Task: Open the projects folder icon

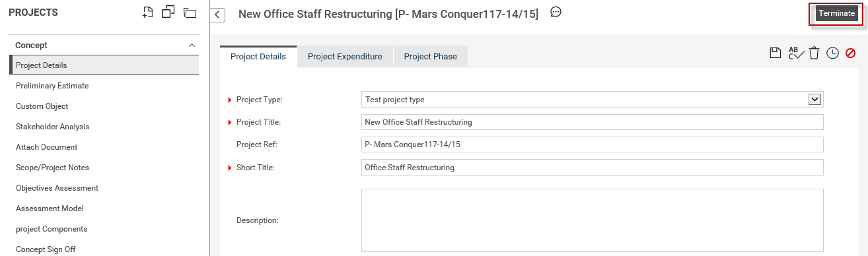Action: click(190, 13)
